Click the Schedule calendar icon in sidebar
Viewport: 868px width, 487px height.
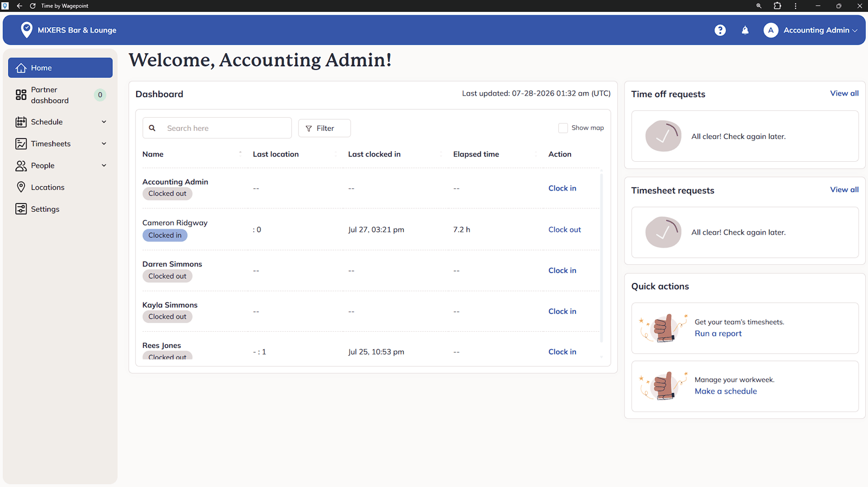tap(21, 122)
